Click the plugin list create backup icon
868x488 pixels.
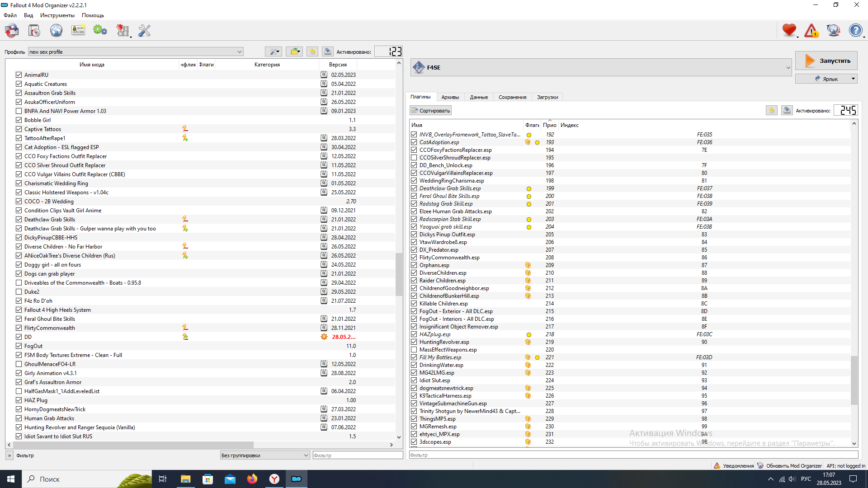tap(787, 110)
